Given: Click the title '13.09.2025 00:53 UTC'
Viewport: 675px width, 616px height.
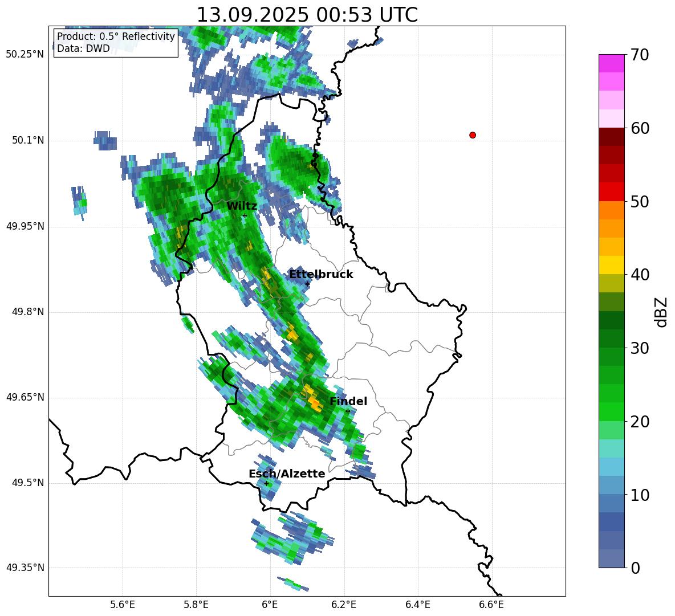Looking at the screenshot, I should pos(307,15).
